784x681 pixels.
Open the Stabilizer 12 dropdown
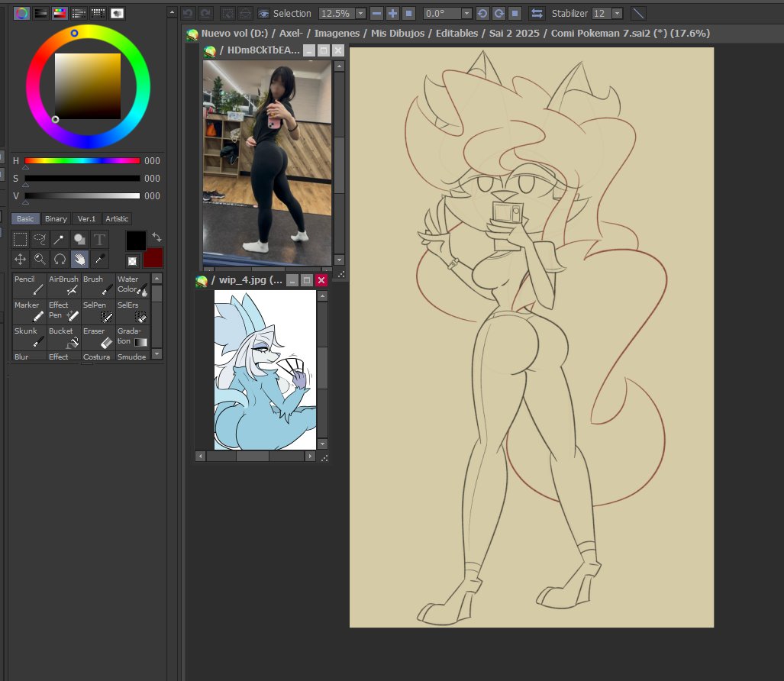coord(618,14)
